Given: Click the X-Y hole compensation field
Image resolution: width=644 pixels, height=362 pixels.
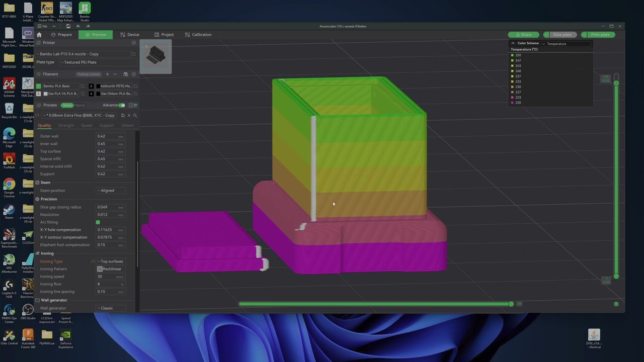Looking at the screenshot, I should [110, 230].
